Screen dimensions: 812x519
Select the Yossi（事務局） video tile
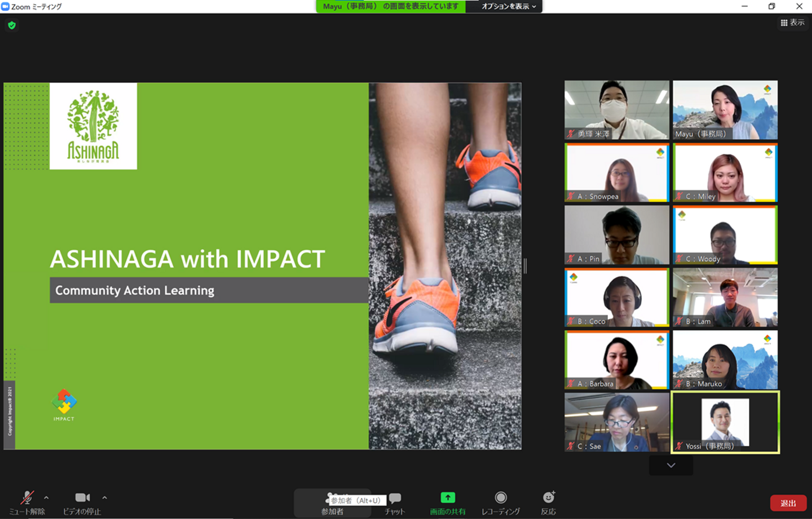725,423
